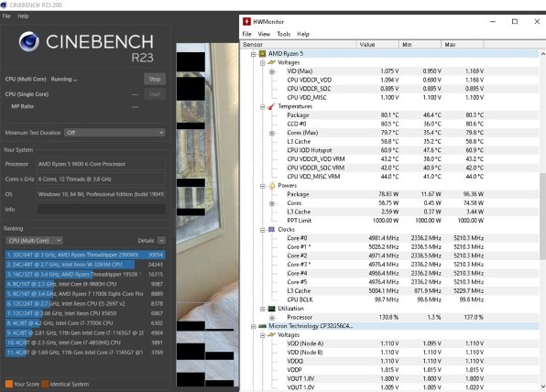Image resolution: width=546 pixels, height=392 pixels.
Task: Collapse the Clocks group
Action: 263,230
